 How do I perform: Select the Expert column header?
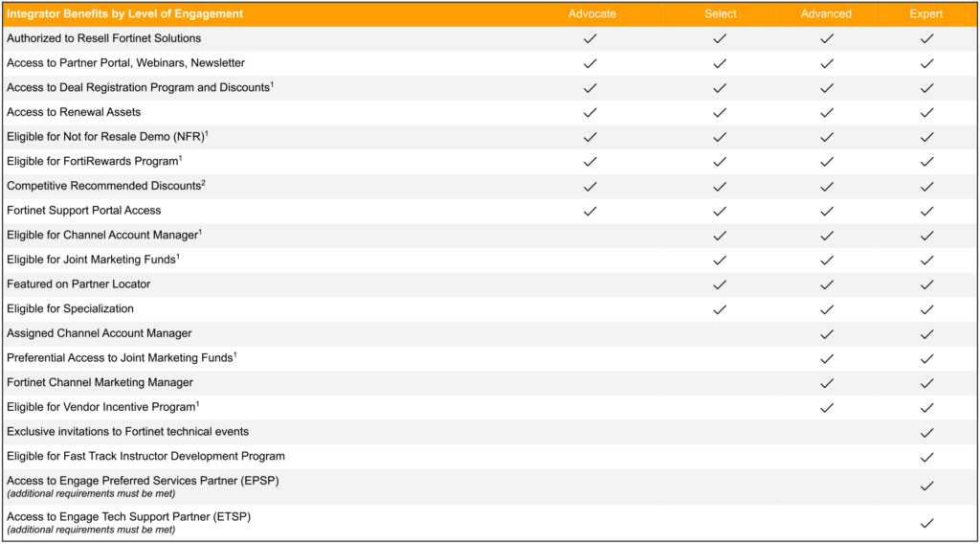click(x=926, y=13)
